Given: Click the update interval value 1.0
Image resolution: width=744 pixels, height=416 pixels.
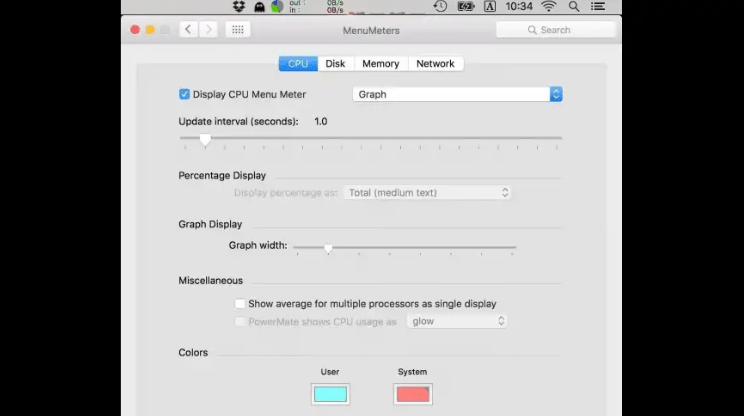Looking at the screenshot, I should [x=321, y=121].
